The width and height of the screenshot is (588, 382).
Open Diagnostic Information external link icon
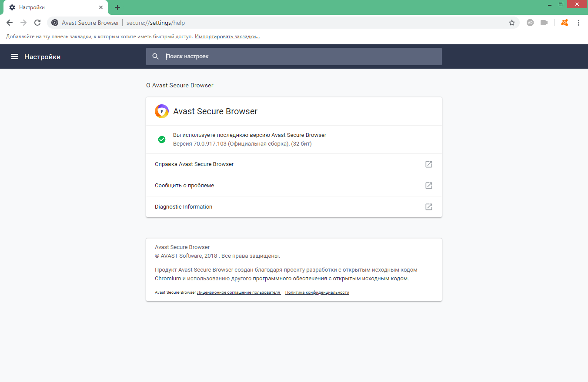pyautogui.click(x=429, y=207)
